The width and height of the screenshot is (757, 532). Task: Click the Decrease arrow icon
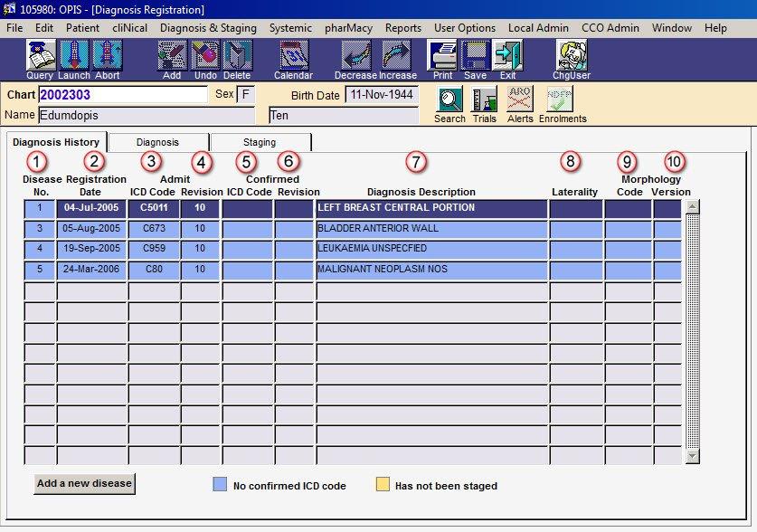(x=355, y=55)
